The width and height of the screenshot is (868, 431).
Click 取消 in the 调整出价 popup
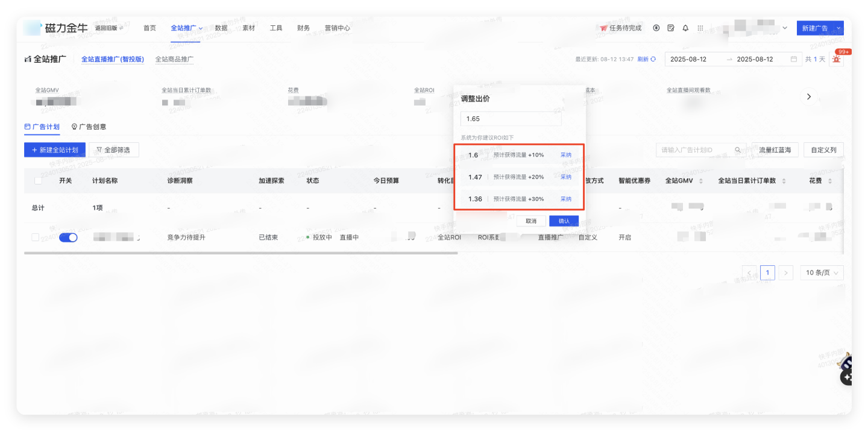click(x=531, y=221)
